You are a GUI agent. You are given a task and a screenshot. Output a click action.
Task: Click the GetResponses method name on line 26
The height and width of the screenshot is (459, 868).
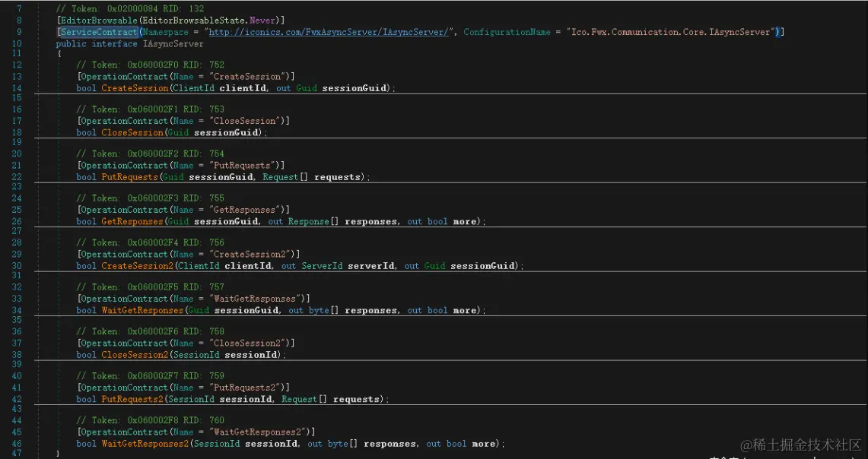coord(132,221)
